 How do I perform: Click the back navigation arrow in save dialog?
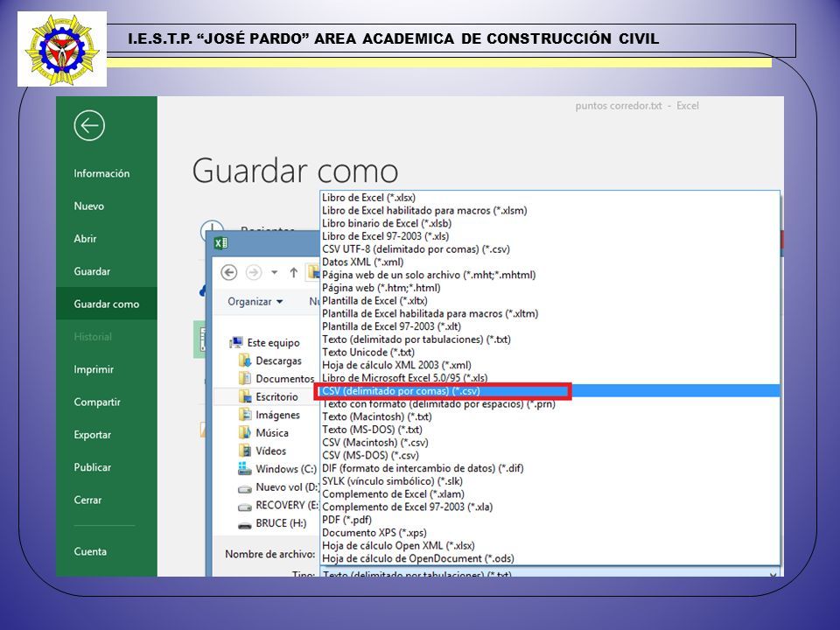pyautogui.click(x=229, y=272)
